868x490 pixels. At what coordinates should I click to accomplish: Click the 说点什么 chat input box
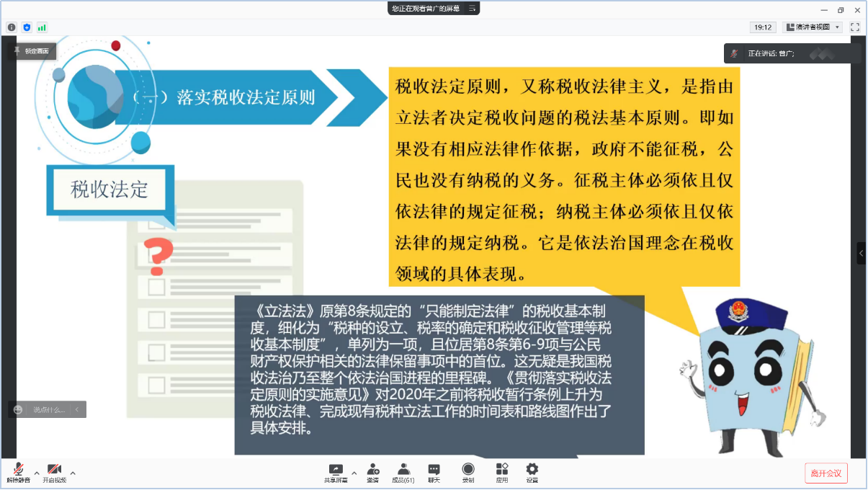click(x=48, y=409)
